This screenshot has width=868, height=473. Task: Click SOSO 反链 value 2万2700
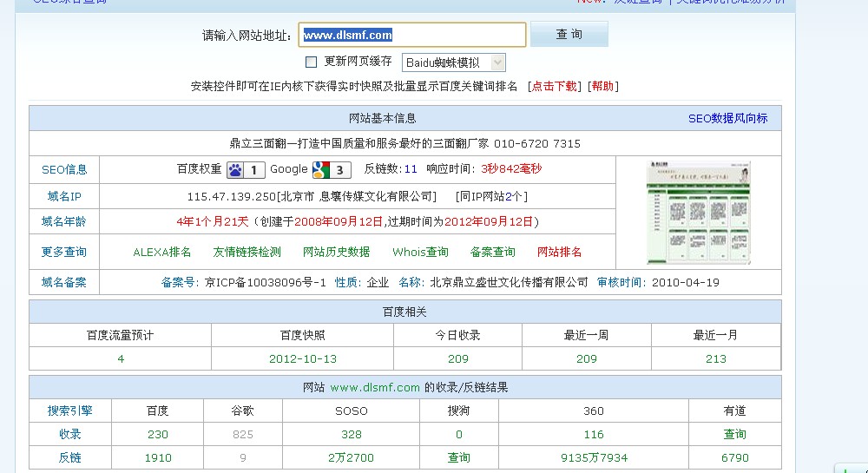(x=351, y=458)
